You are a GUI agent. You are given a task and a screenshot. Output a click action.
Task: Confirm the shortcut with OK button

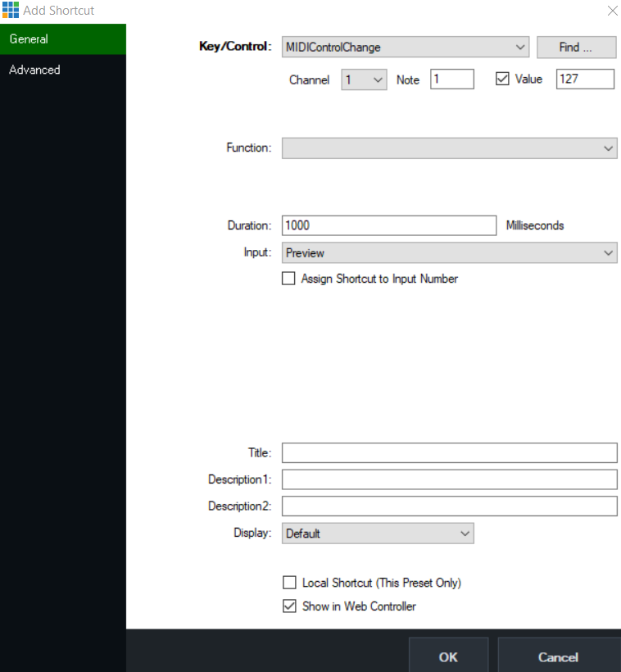point(448,656)
